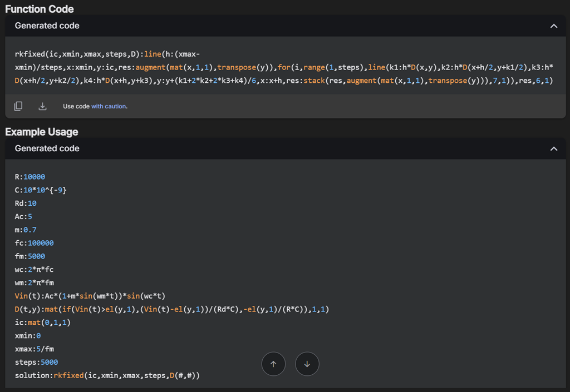The height and width of the screenshot is (392, 570).
Task: Click the fc:100000 code line
Action: [34, 243]
